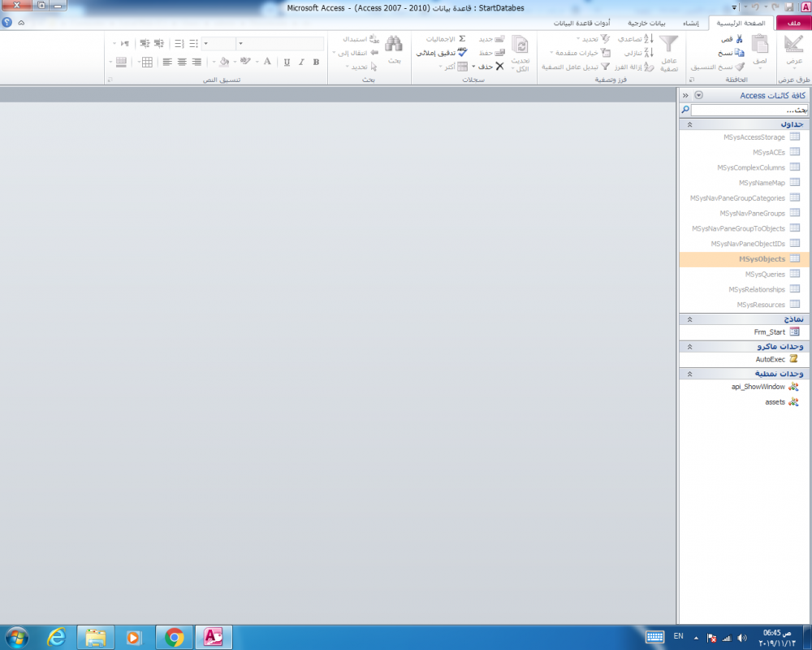Collapse the وحدات ماكرو macros group
This screenshot has height=650, width=812.
pyautogui.click(x=689, y=346)
